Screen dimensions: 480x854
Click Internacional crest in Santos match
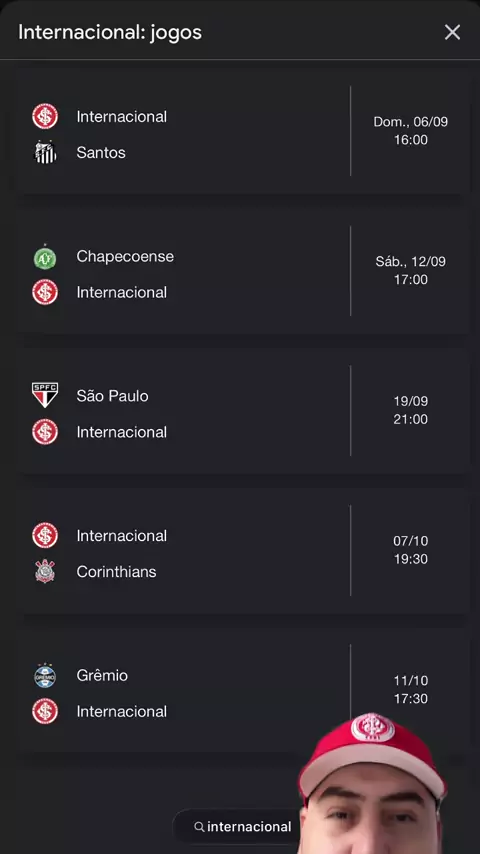45,117
